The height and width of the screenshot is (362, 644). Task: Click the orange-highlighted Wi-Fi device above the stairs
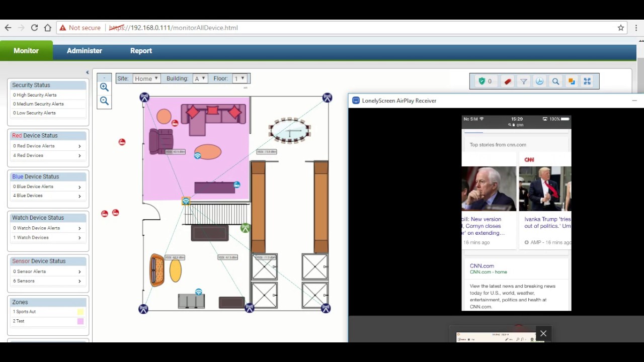pyautogui.click(x=186, y=201)
